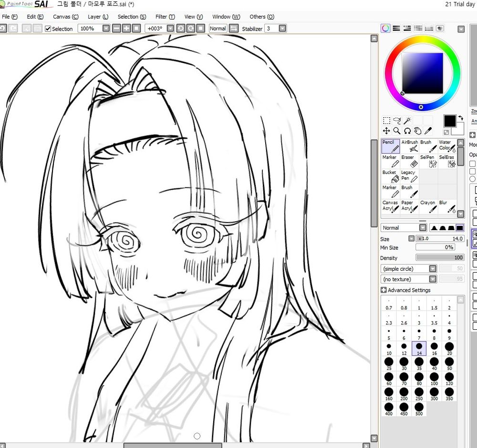Image resolution: width=477 pixels, height=448 pixels.
Task: Open the Canvas menu
Action: [65, 17]
